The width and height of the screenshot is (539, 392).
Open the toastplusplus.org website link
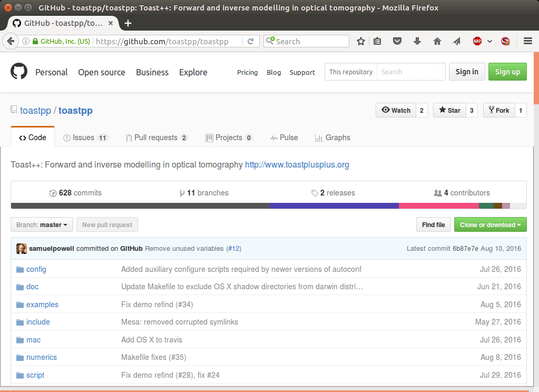coord(297,165)
